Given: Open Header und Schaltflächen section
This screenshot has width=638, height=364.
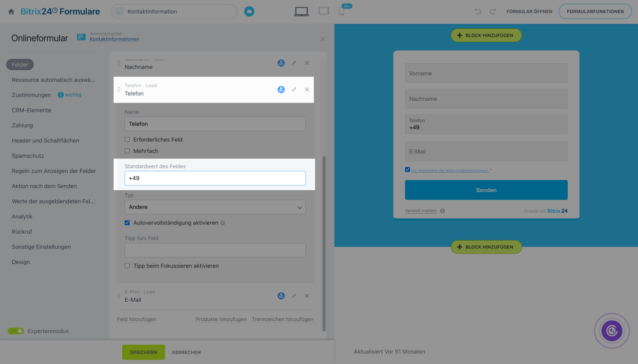Looking at the screenshot, I should pos(45,140).
